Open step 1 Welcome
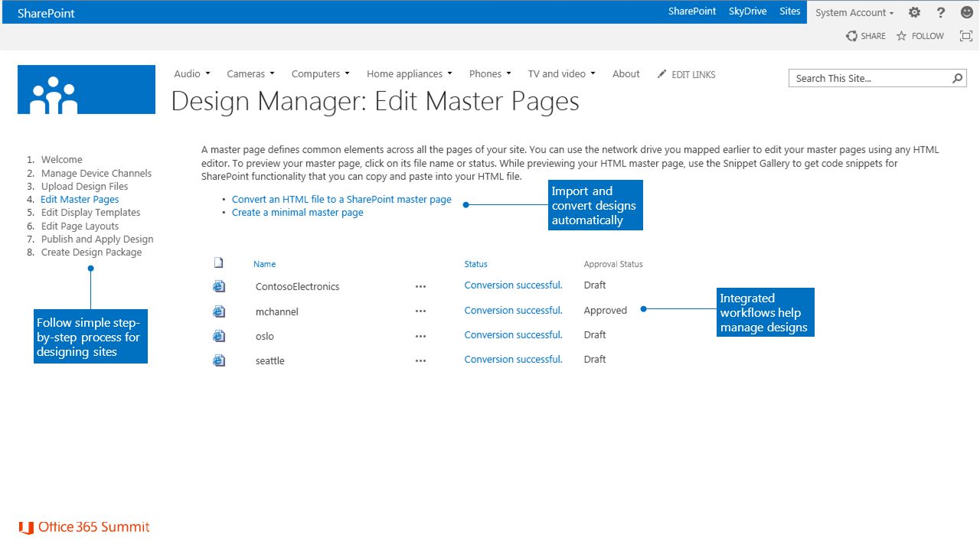 (62, 160)
